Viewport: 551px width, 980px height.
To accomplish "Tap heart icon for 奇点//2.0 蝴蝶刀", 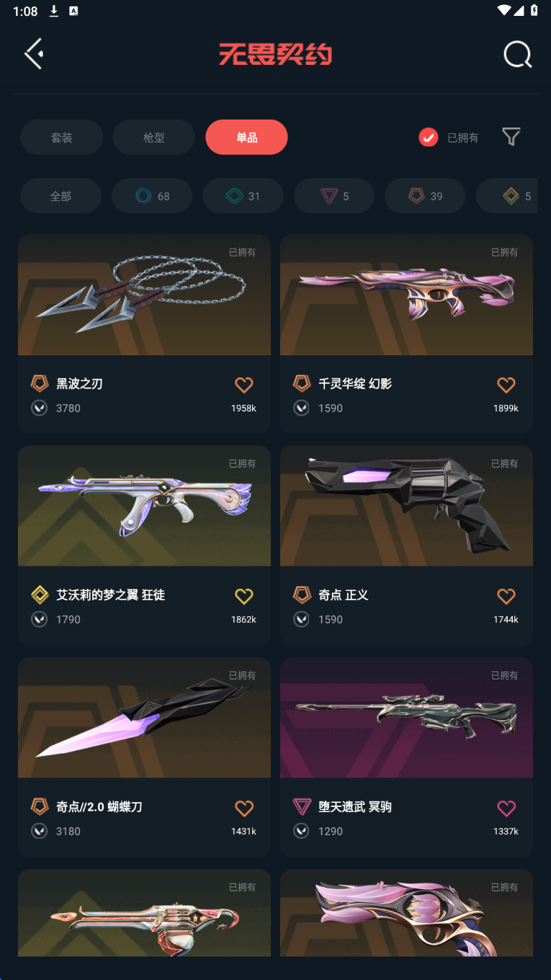I will click(244, 808).
